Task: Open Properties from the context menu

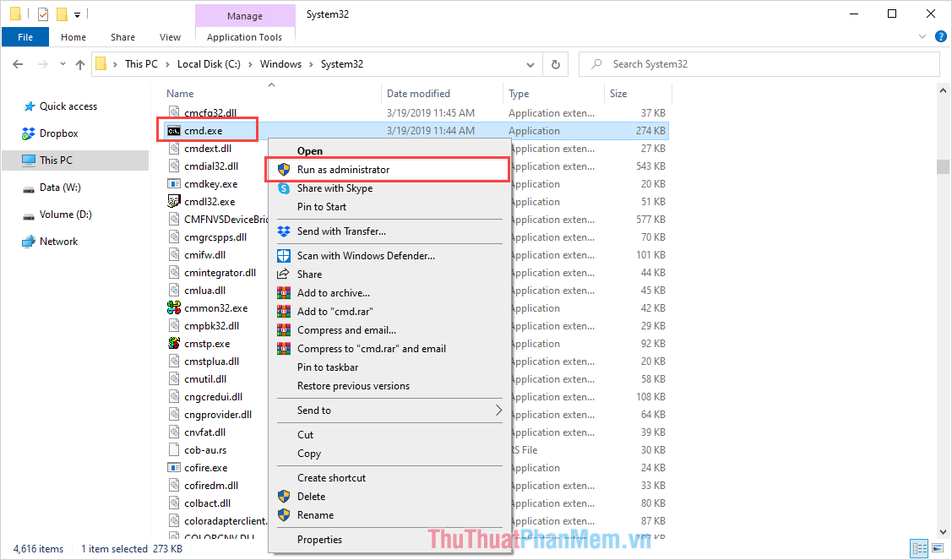Action: [x=321, y=539]
